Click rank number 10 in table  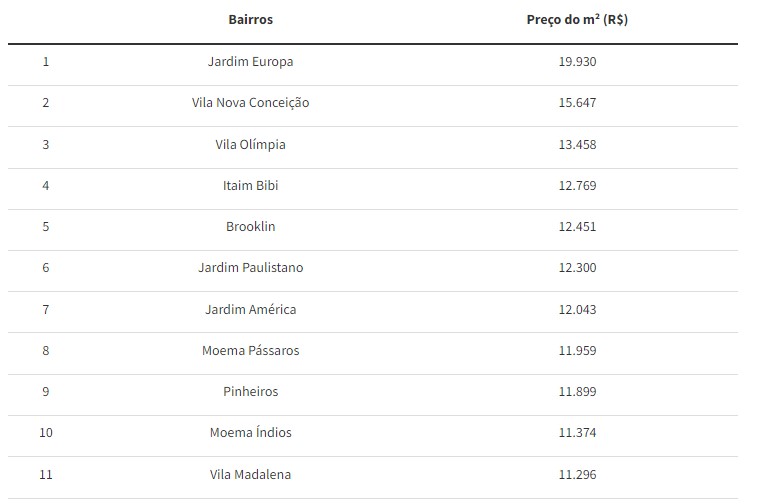click(45, 433)
